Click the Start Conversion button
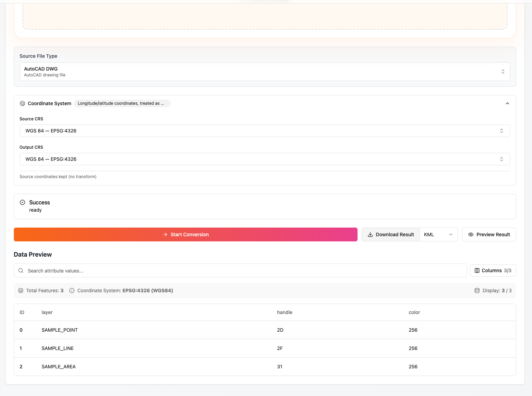Screen dimensions: 532x396 pyautogui.click(x=186, y=234)
